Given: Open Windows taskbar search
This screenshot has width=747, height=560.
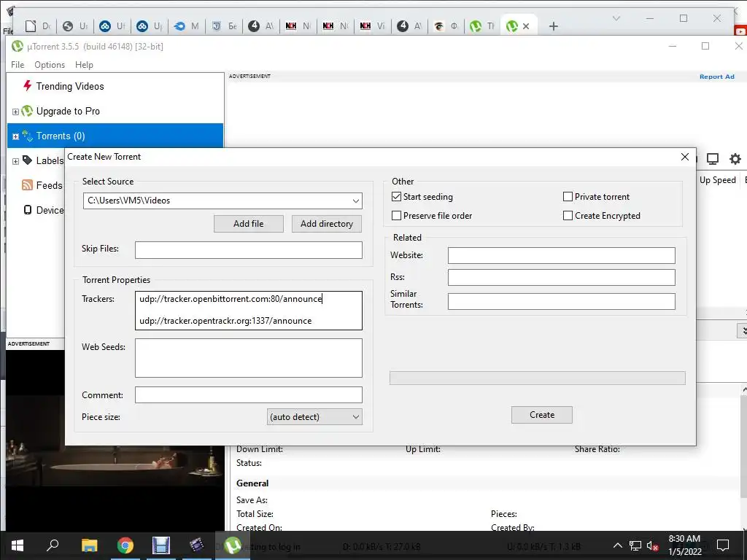Looking at the screenshot, I should (x=53, y=545).
